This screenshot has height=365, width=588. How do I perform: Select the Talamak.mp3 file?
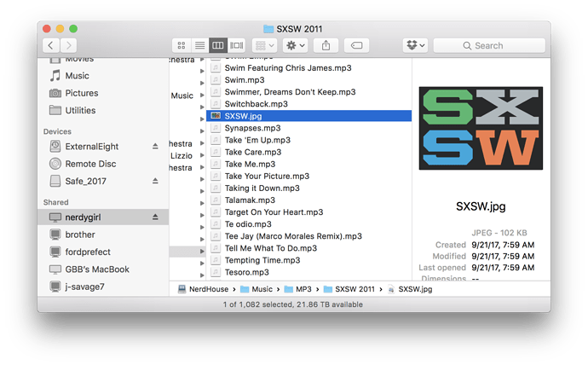309,200
